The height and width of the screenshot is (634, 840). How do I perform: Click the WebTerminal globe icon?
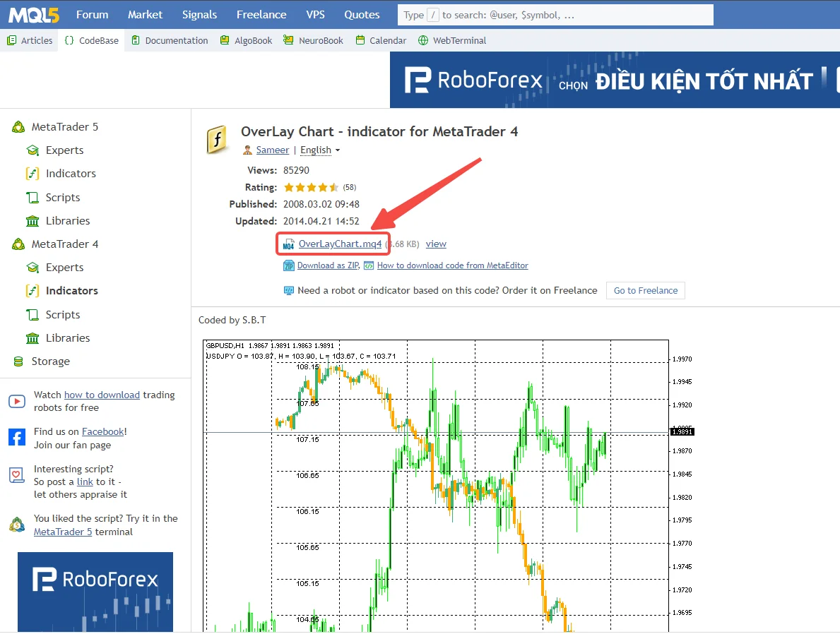[x=423, y=40]
